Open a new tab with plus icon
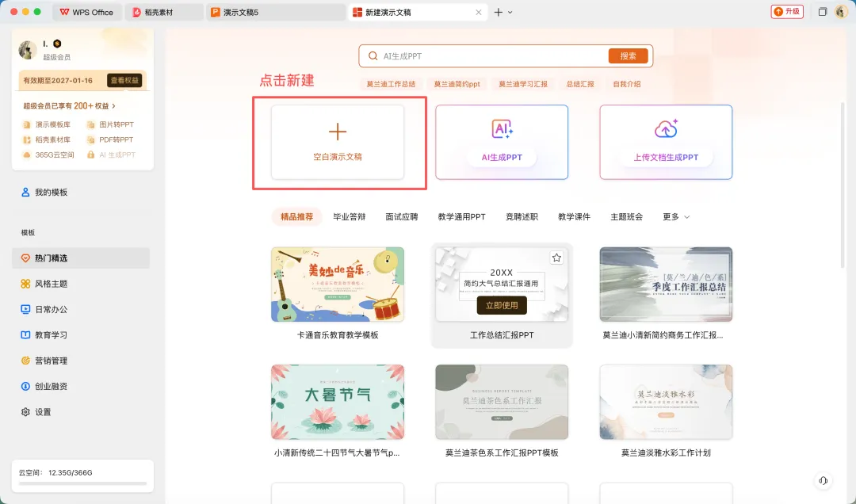 [498, 12]
